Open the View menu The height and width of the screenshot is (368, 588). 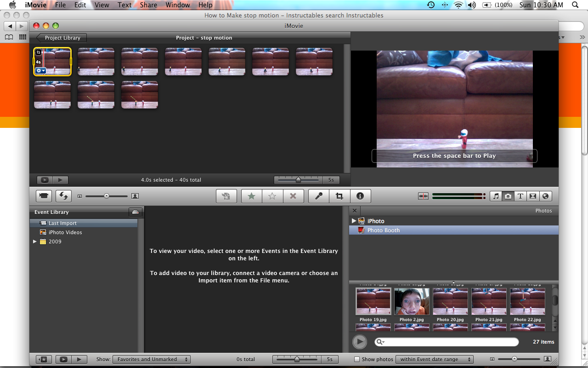[x=102, y=5]
